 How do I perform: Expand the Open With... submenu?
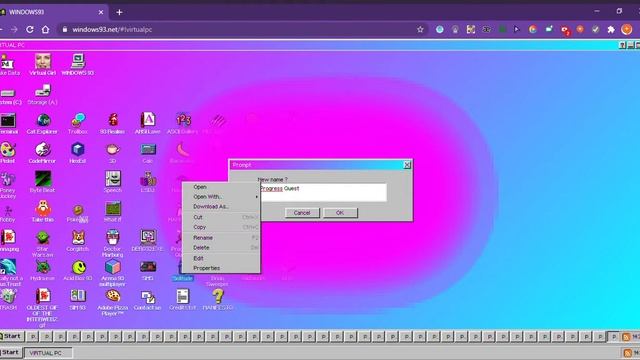tap(221, 197)
